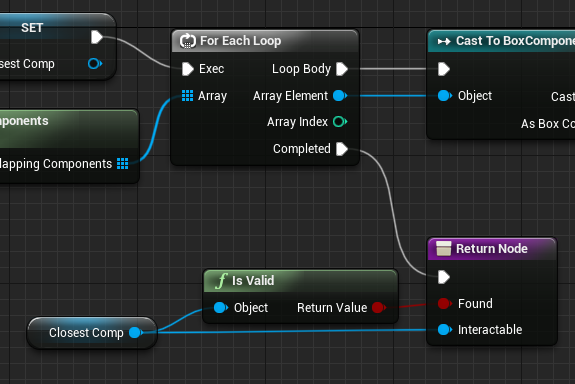The width and height of the screenshot is (575, 384).
Task: Click the Cast To BoxComponent exec input pin
Action: [444, 69]
